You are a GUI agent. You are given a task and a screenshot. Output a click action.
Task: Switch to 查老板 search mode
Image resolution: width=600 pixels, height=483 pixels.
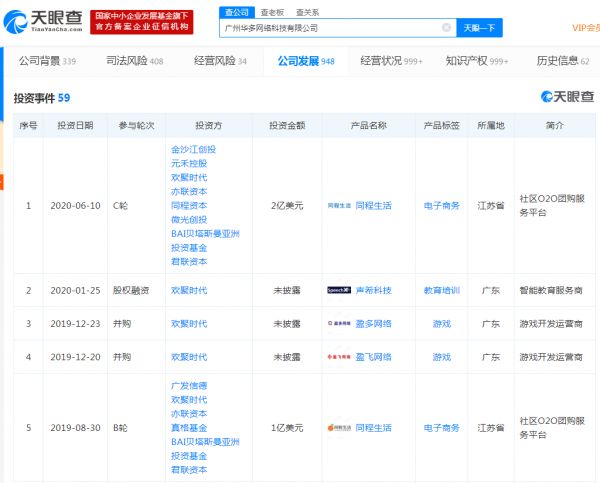pyautogui.click(x=271, y=12)
